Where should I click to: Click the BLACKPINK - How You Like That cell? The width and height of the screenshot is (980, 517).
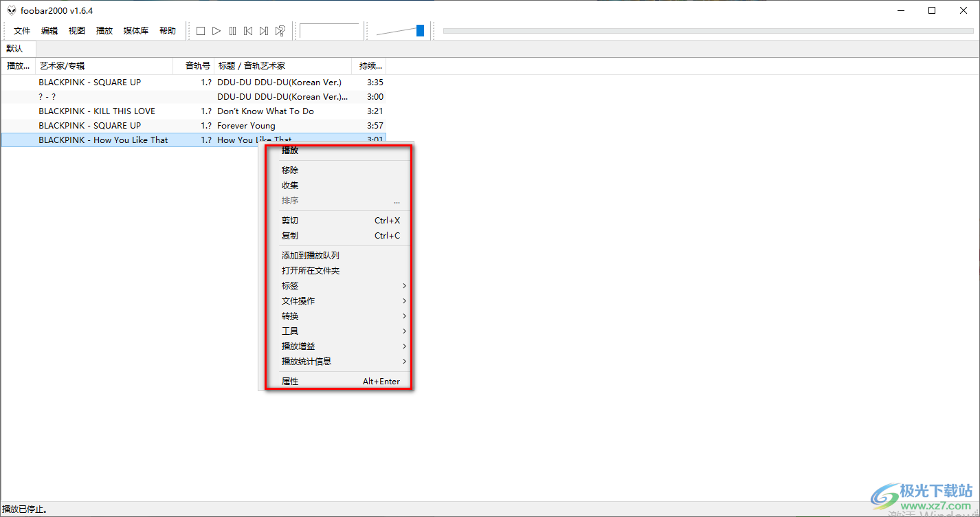point(103,140)
